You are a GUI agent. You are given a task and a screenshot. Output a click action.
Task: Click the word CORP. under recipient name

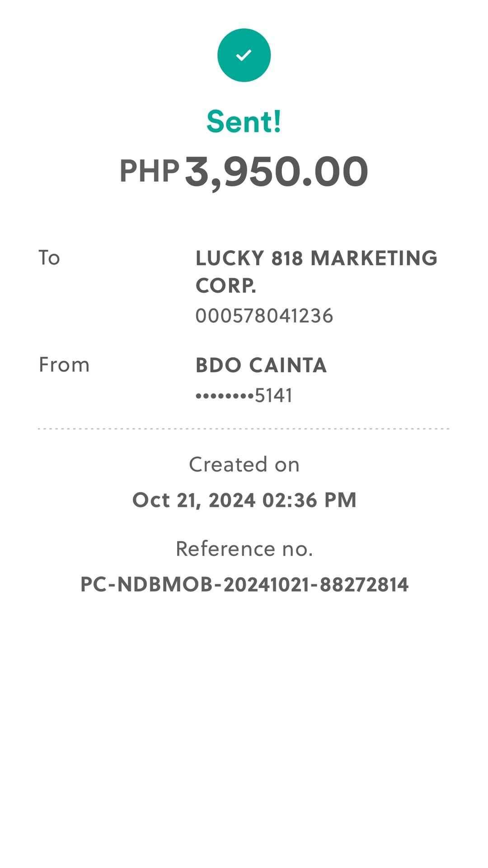226,286
